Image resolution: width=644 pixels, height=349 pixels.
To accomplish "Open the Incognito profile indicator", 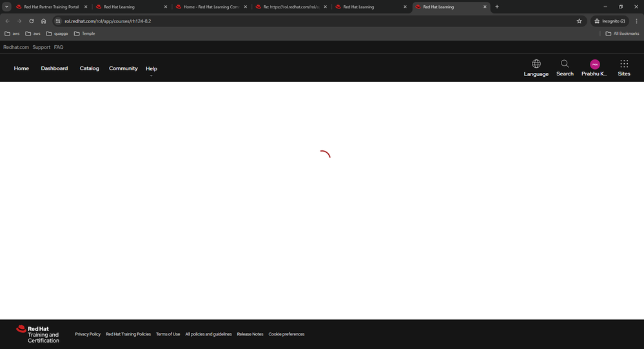I will point(610,21).
